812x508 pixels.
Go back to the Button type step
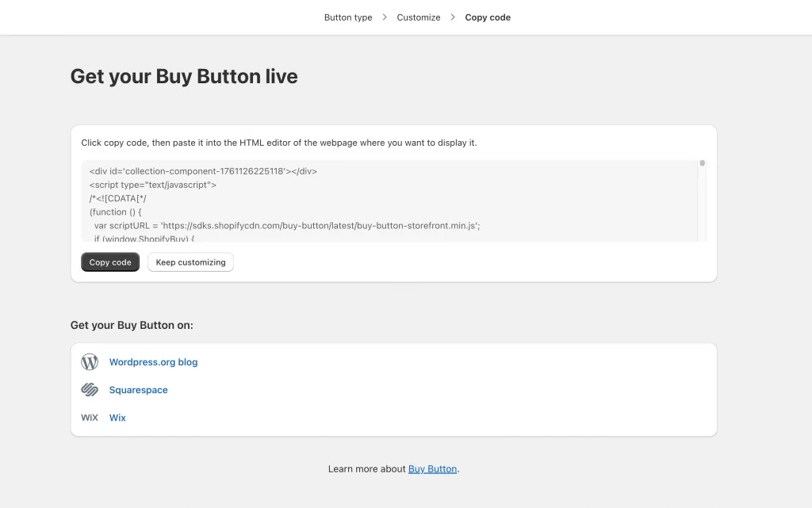pyautogui.click(x=347, y=17)
